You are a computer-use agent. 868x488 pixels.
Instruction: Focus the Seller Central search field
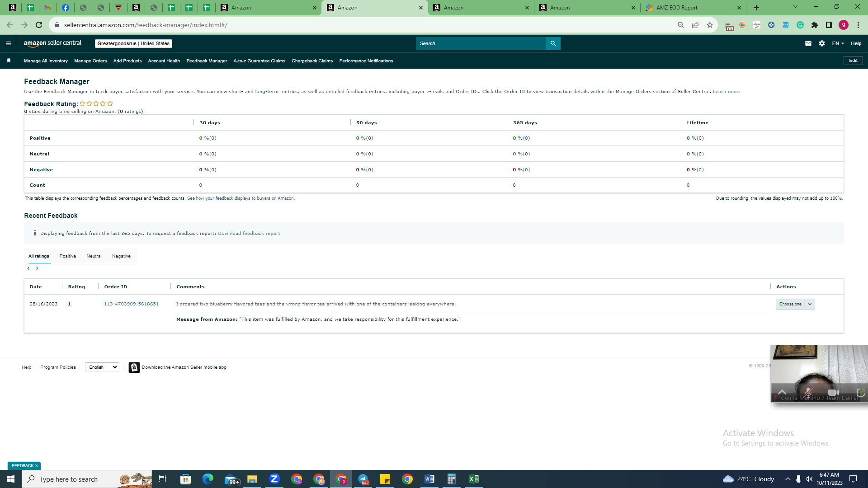pyautogui.click(x=481, y=43)
